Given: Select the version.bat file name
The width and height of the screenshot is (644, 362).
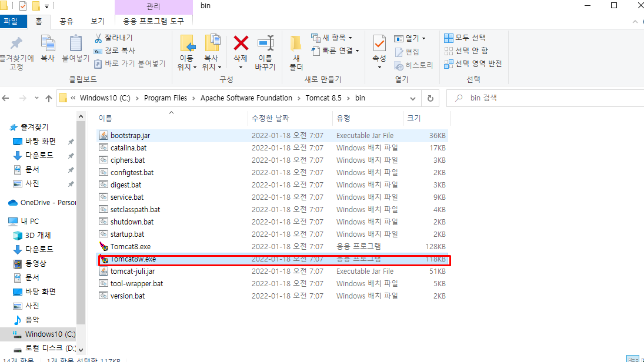Looking at the screenshot, I should [x=128, y=296].
